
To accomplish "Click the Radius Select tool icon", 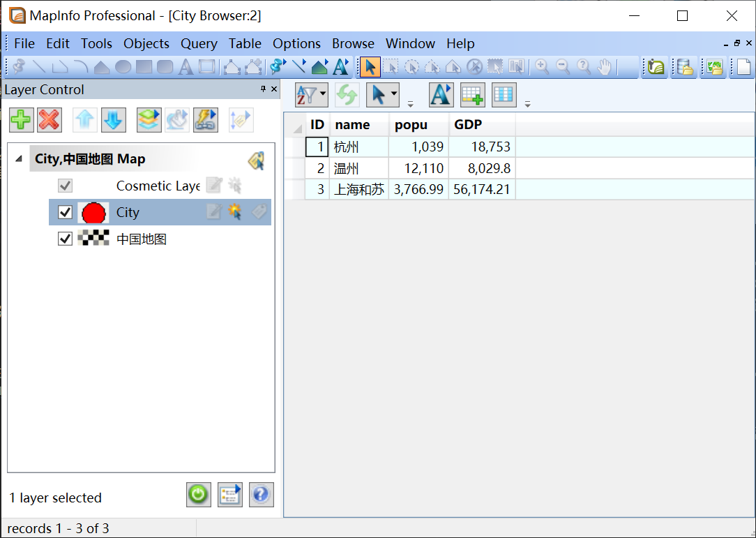I will 411,66.
